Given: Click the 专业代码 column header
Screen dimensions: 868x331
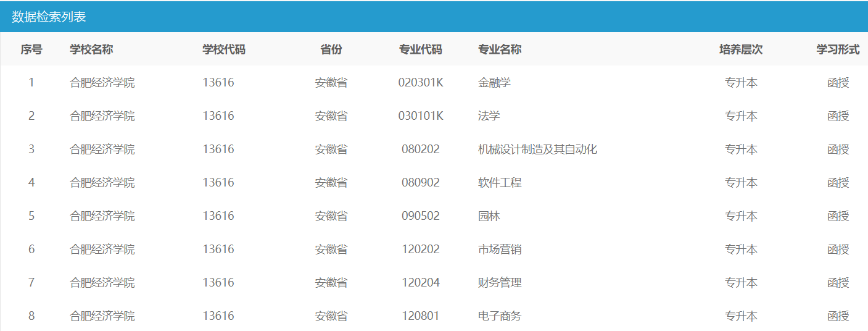Looking at the screenshot, I should point(421,49).
